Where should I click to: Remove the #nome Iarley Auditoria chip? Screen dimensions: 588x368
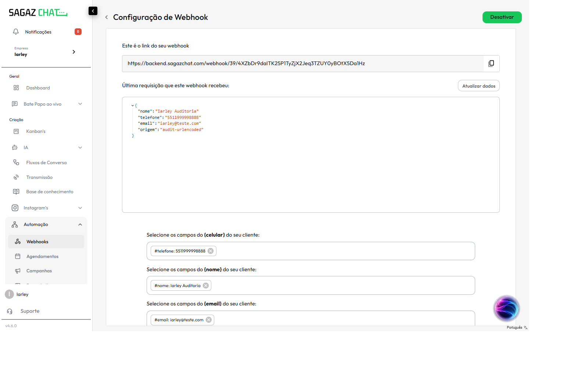[x=206, y=286]
